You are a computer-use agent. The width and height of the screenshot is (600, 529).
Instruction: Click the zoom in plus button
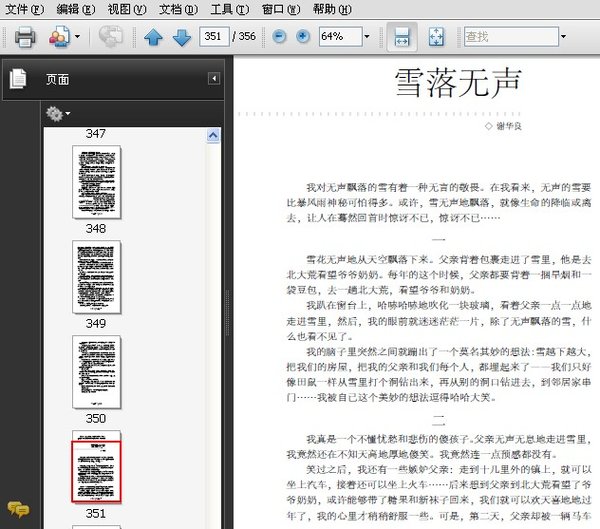pos(303,37)
